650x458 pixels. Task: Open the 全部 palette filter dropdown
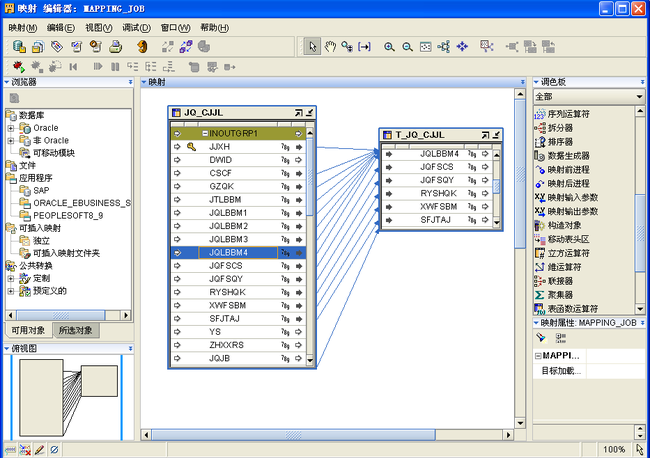pos(640,97)
